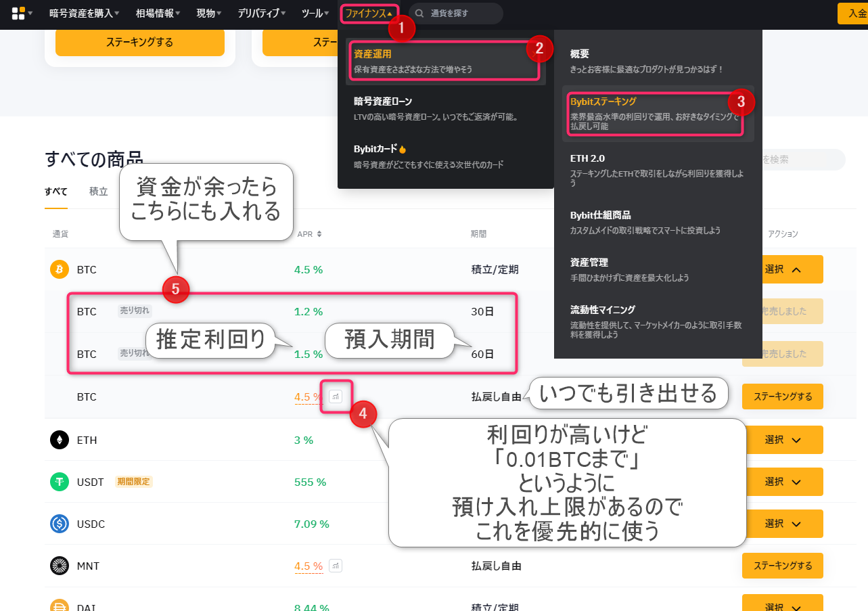Open the APR chart icon in the MNT row
The height and width of the screenshot is (611, 868).
[x=336, y=566]
